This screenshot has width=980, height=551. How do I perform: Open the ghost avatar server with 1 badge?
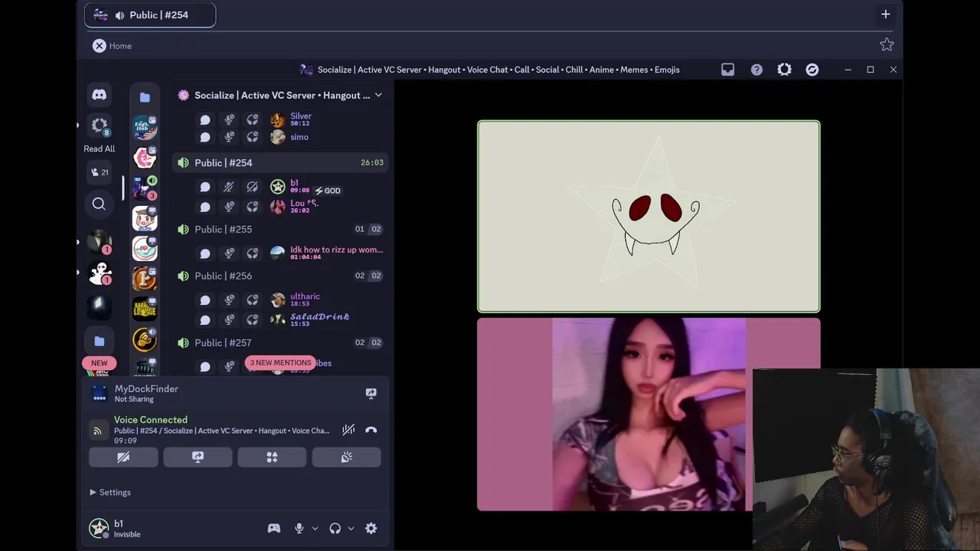click(100, 273)
